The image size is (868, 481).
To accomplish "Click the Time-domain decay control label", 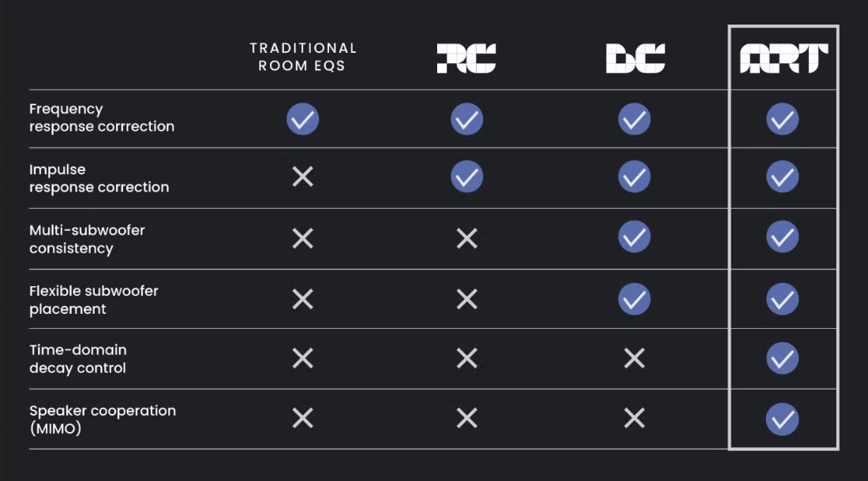I will (78, 359).
